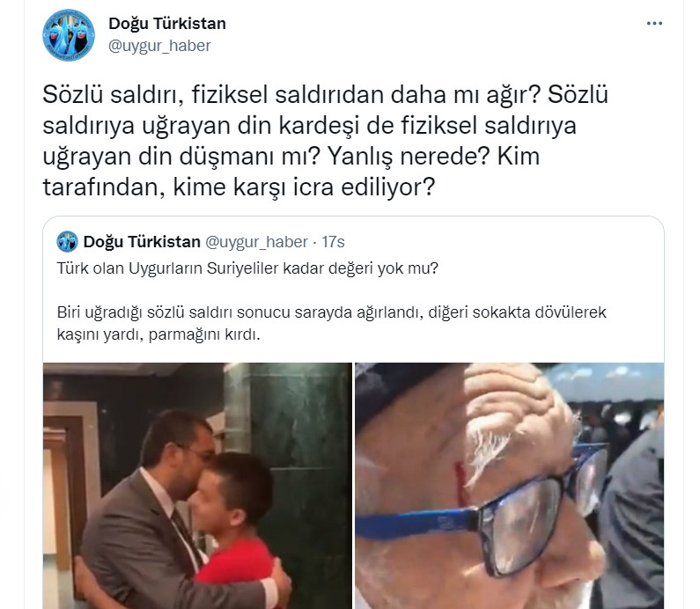Open the left photo of two people hugging
This screenshot has width=700, height=609.
[197, 486]
